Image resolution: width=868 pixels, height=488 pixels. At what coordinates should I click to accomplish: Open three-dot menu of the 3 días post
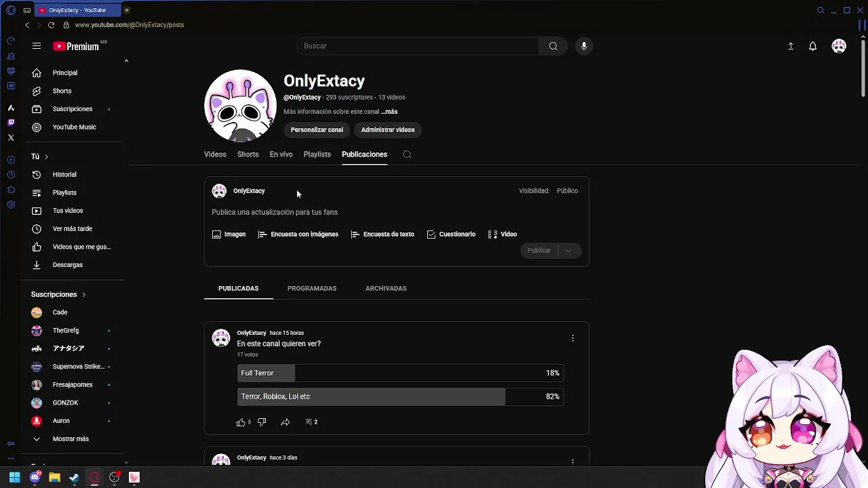coord(572,462)
